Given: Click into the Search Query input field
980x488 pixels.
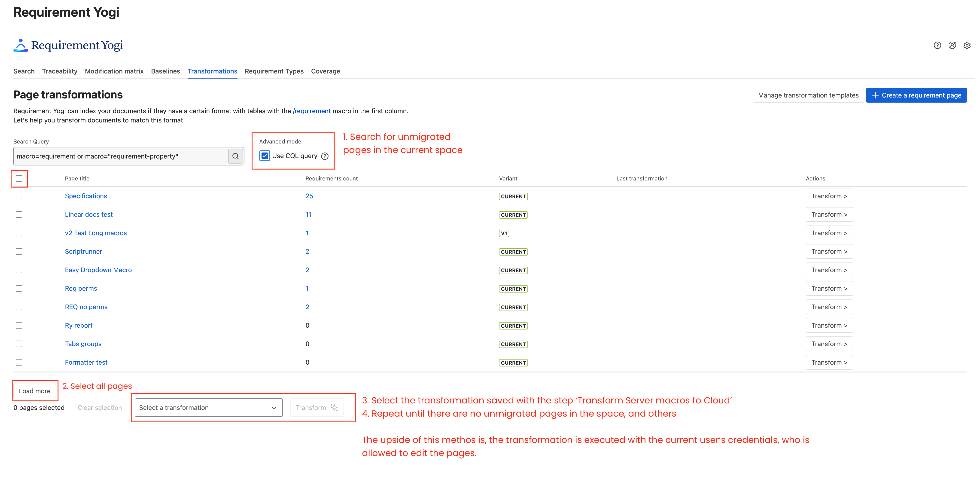Looking at the screenshot, I should pos(120,156).
